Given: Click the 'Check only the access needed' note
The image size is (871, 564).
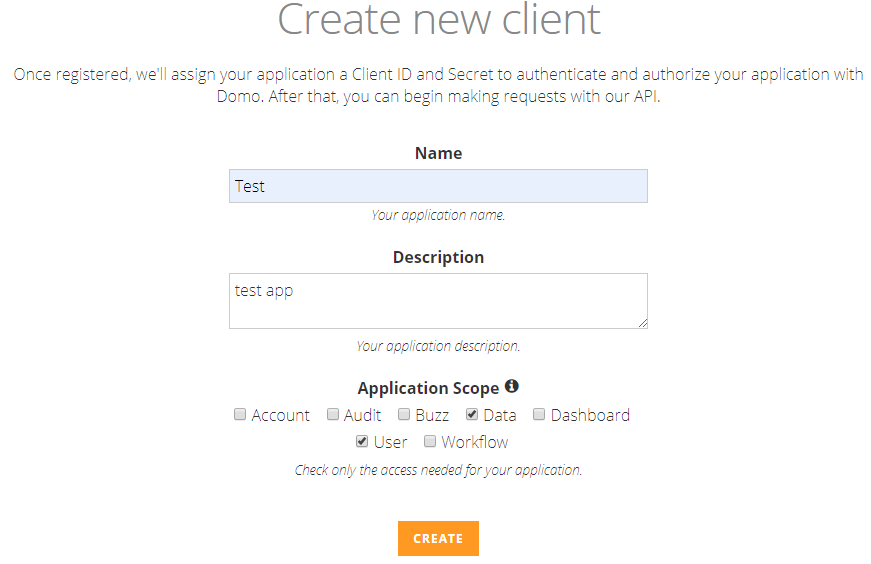Looking at the screenshot, I should point(438,470).
